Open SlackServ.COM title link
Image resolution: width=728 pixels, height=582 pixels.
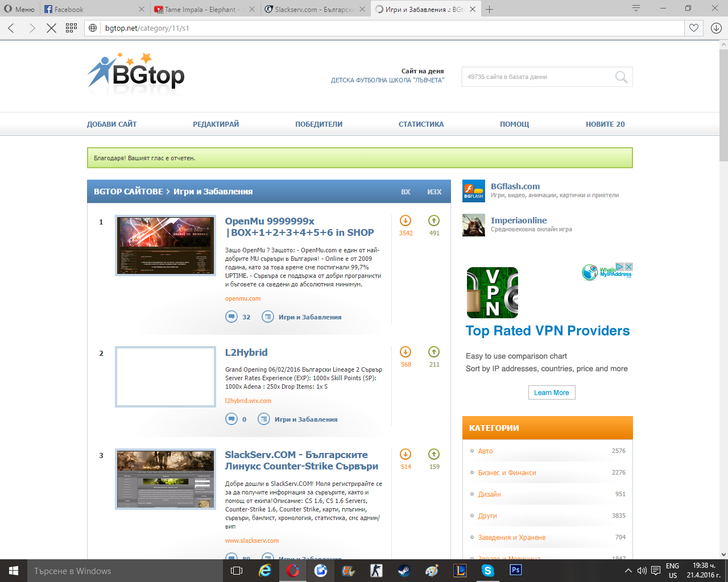point(301,460)
